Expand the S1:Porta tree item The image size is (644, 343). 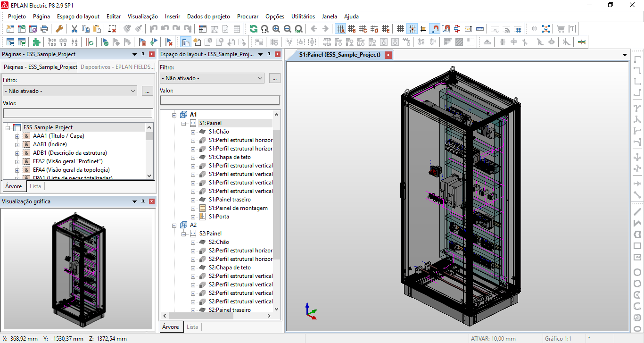click(193, 217)
